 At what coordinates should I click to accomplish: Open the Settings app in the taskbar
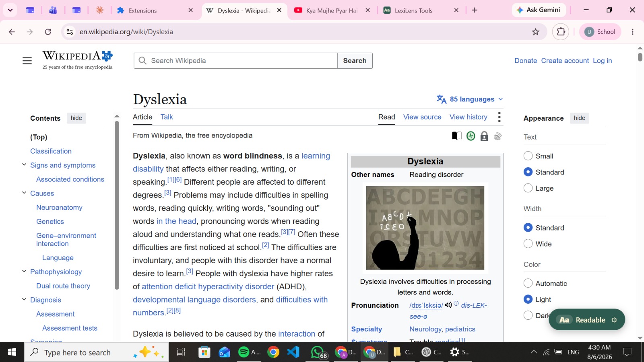459,352
